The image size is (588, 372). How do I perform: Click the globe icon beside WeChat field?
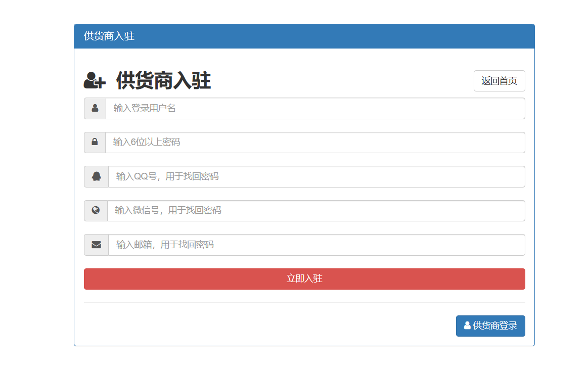click(96, 210)
